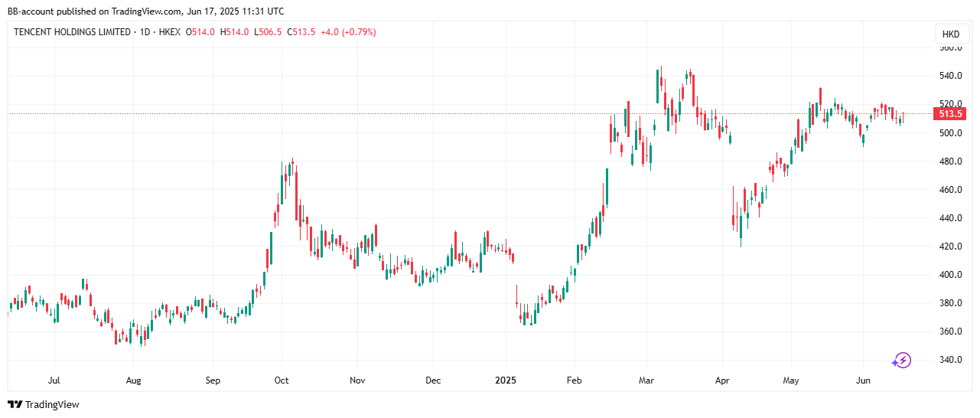Viewport: 980px width, 418px height.
Task: Click the Jun label on time axis
Action: (x=863, y=380)
